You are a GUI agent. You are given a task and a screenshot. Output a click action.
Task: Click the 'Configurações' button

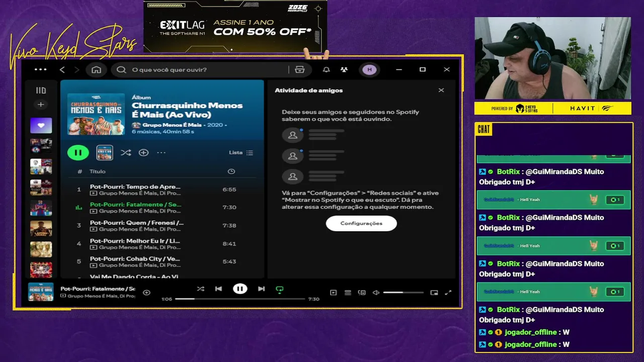pos(361,223)
